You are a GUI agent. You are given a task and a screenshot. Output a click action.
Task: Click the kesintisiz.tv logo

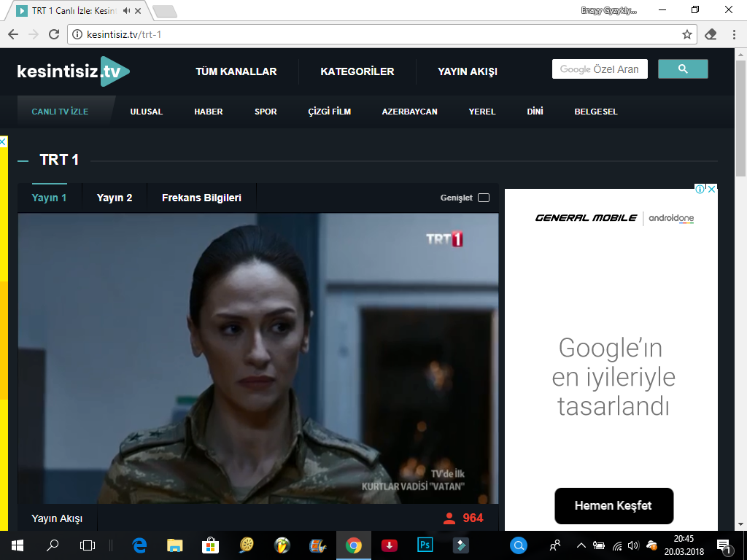74,71
